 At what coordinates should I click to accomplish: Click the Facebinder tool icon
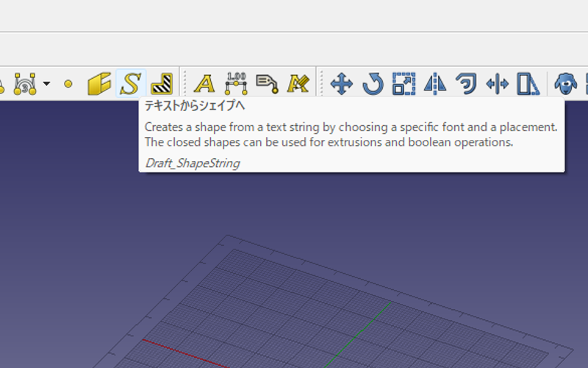(x=98, y=84)
